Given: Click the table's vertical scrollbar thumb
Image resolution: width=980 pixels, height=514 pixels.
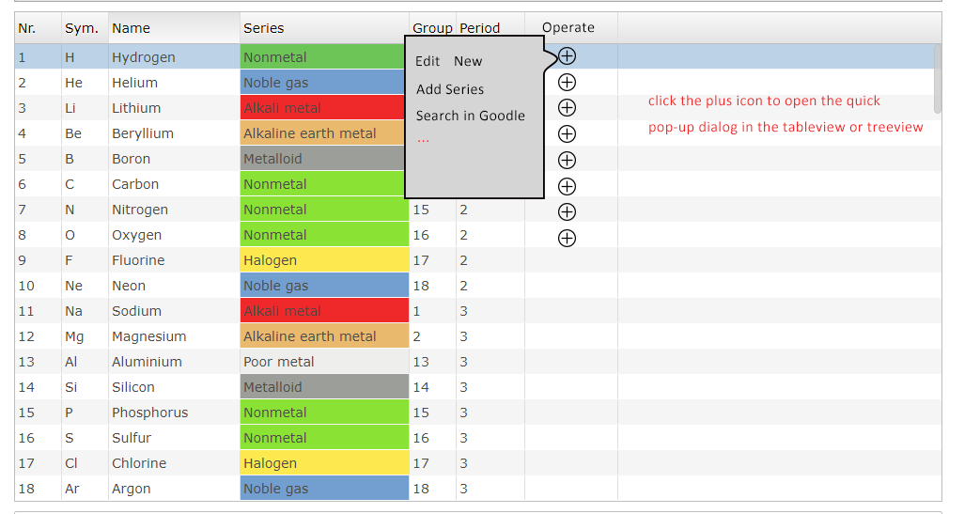Looking at the screenshot, I should (937, 79).
